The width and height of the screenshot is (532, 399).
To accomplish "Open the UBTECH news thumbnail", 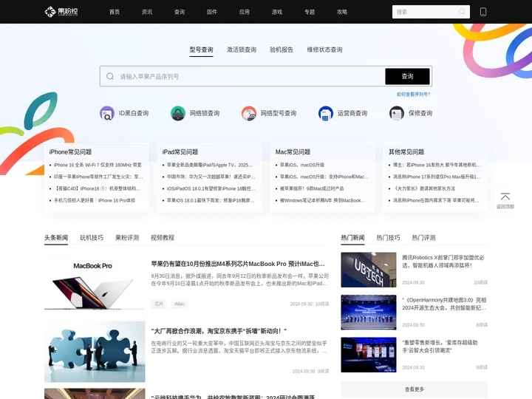I will click(x=369, y=270).
